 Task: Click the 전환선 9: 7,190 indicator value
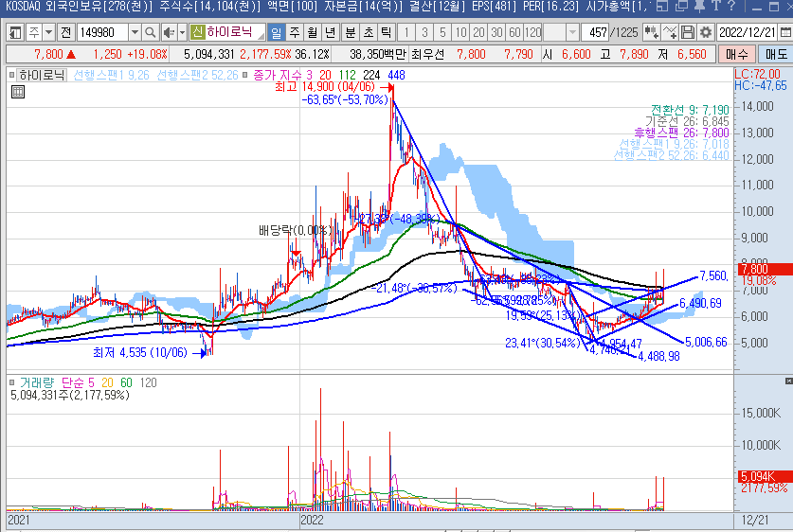pos(690,110)
